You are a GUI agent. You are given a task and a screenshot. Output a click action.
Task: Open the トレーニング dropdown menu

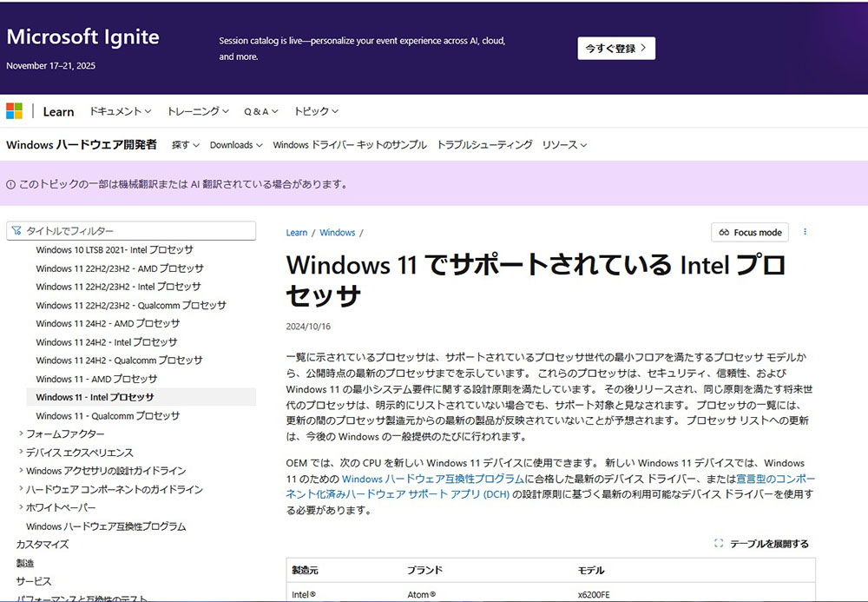tap(198, 111)
